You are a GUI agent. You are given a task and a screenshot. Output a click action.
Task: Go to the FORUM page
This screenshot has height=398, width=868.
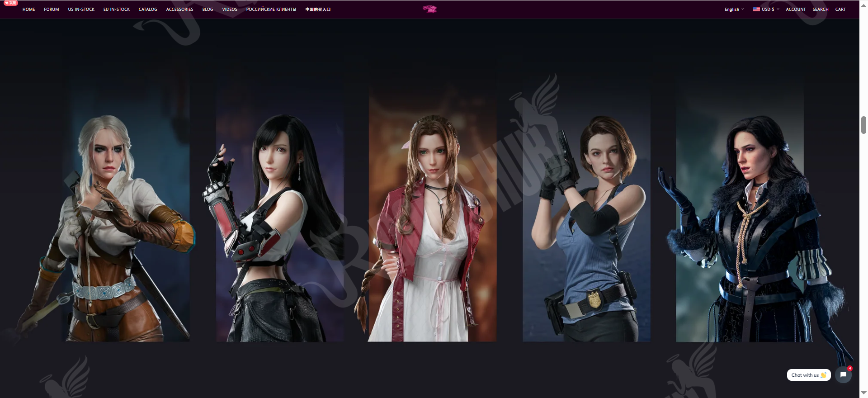[52, 9]
